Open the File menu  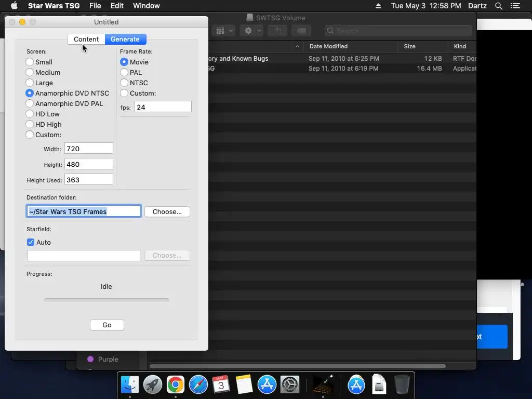click(x=95, y=6)
